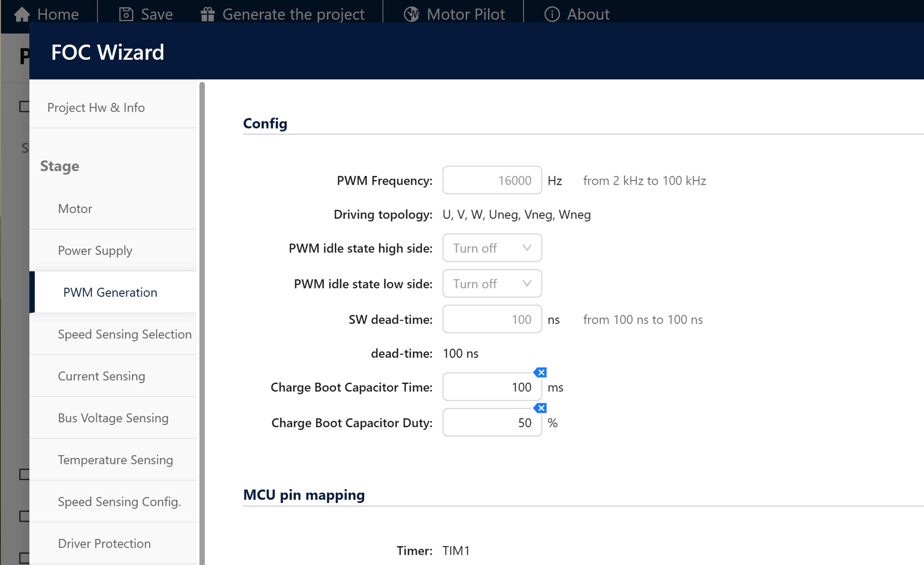
Task: Click the Motor Pilot gauge icon
Action: [x=411, y=14]
